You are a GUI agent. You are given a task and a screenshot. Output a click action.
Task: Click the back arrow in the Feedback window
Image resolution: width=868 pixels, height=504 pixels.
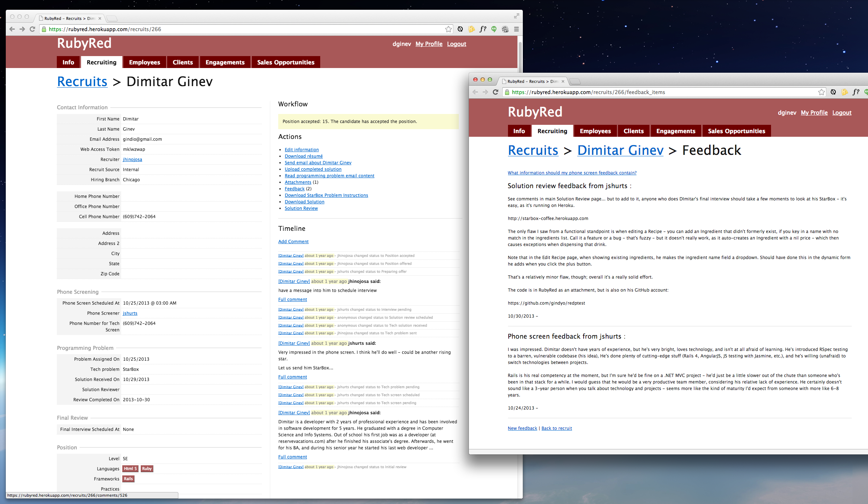pos(475,92)
